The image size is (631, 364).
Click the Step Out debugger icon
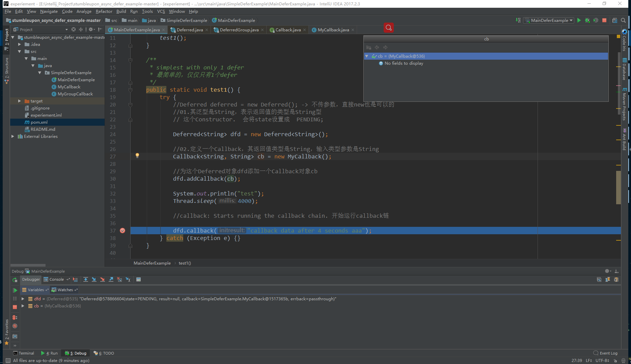(x=111, y=279)
